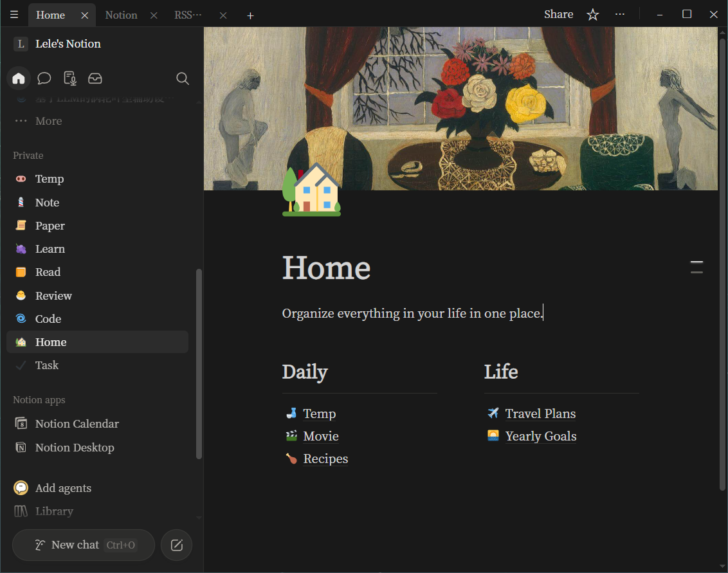Switch to the Home tab
The height and width of the screenshot is (573, 728).
point(51,15)
